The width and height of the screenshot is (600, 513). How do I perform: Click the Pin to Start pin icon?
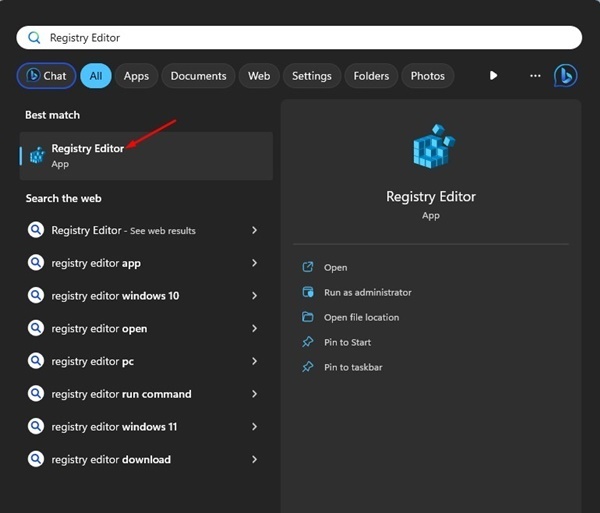click(308, 342)
